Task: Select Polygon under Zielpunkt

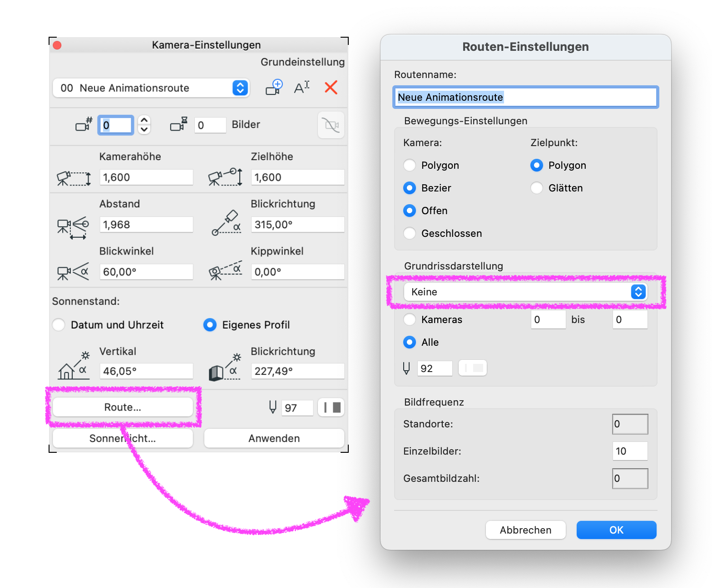Action: 537,165
